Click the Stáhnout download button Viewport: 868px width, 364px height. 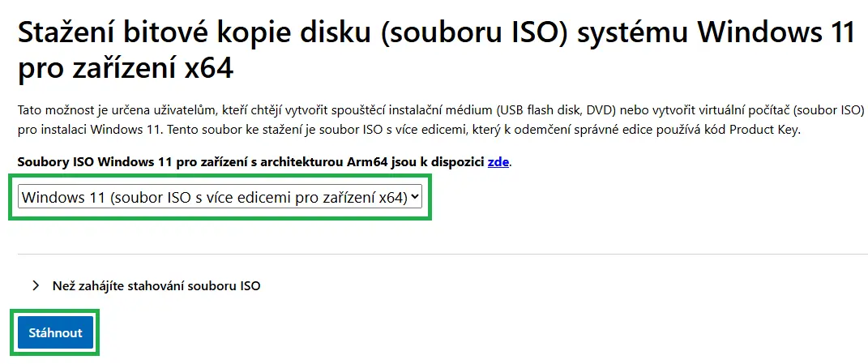(55, 332)
